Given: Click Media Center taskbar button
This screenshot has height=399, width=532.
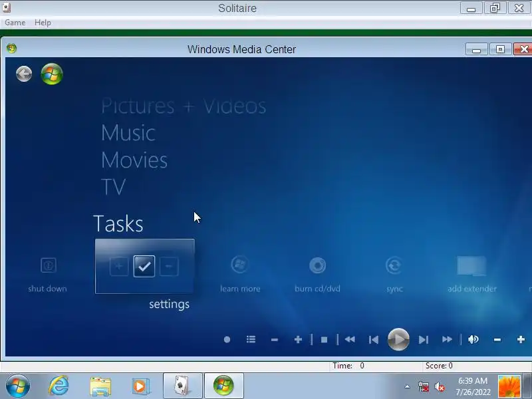Looking at the screenshot, I should pos(224,386).
